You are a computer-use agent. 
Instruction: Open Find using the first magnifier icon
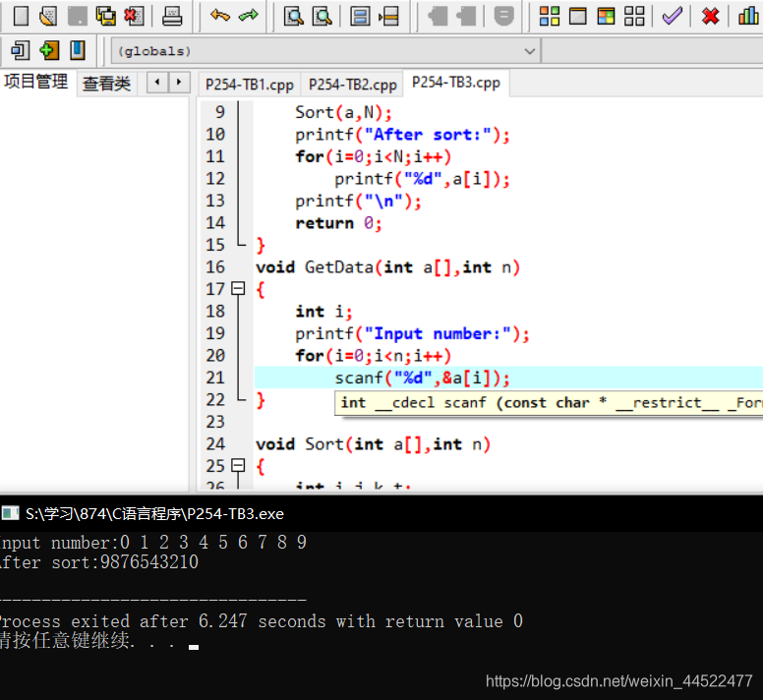[294, 16]
